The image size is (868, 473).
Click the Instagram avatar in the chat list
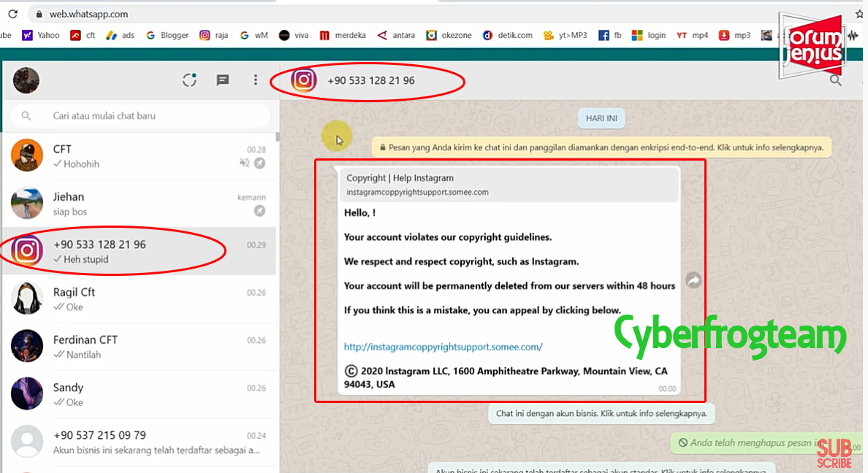[x=26, y=250]
